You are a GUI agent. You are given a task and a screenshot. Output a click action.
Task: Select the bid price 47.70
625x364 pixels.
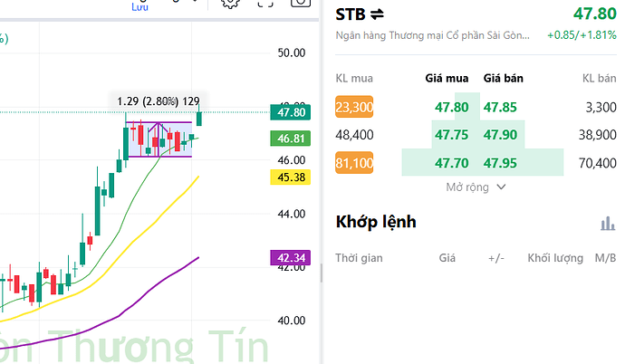[452, 163]
